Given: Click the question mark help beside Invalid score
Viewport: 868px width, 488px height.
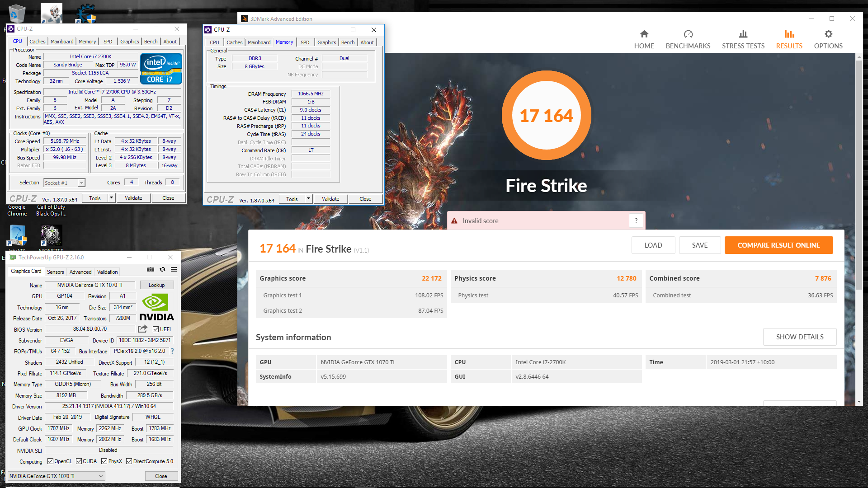Looking at the screenshot, I should (636, 221).
